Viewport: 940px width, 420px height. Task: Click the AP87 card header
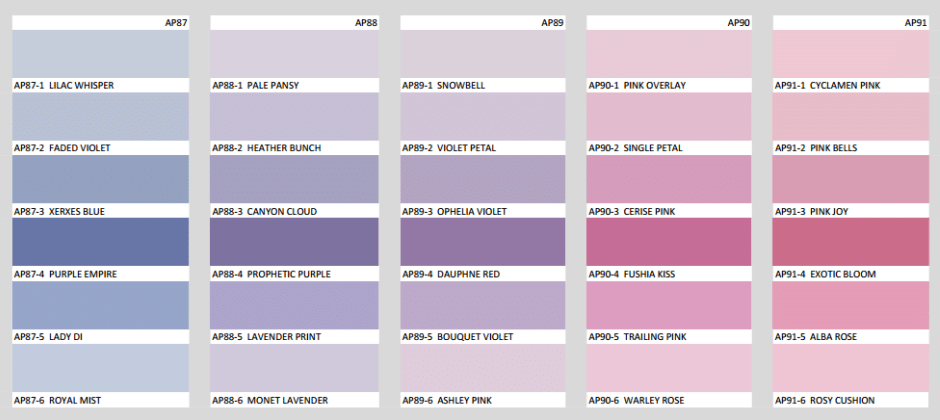[x=175, y=22]
